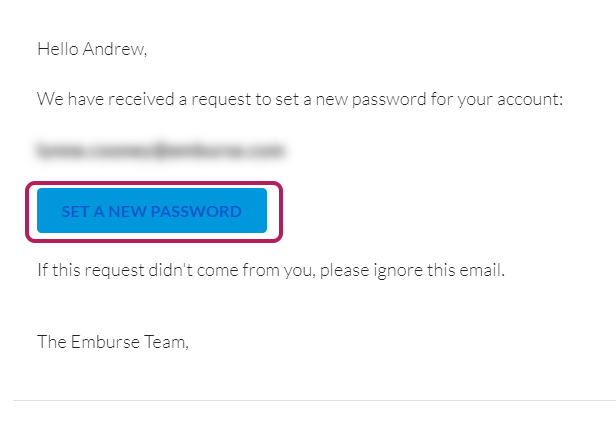Viewport: 616px width, 424px height.
Task: Click "The Emburse Team," signature line
Action: [113, 341]
